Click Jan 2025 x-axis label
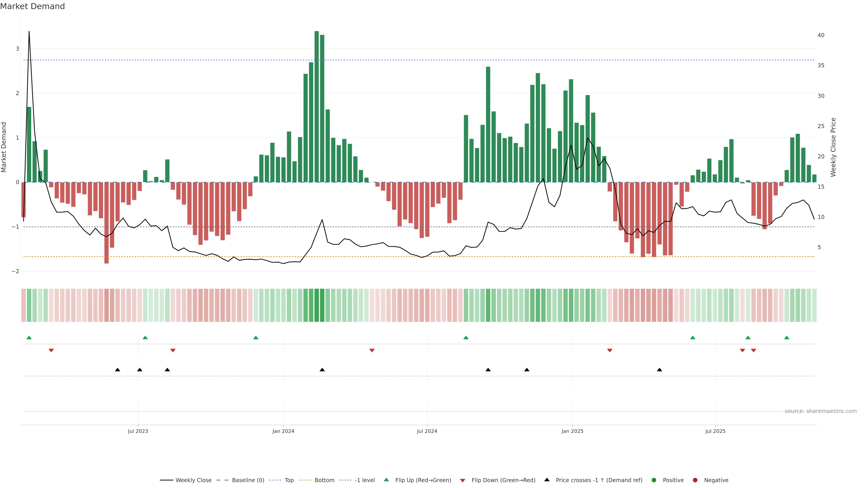This screenshot has height=488, width=868. (x=572, y=431)
